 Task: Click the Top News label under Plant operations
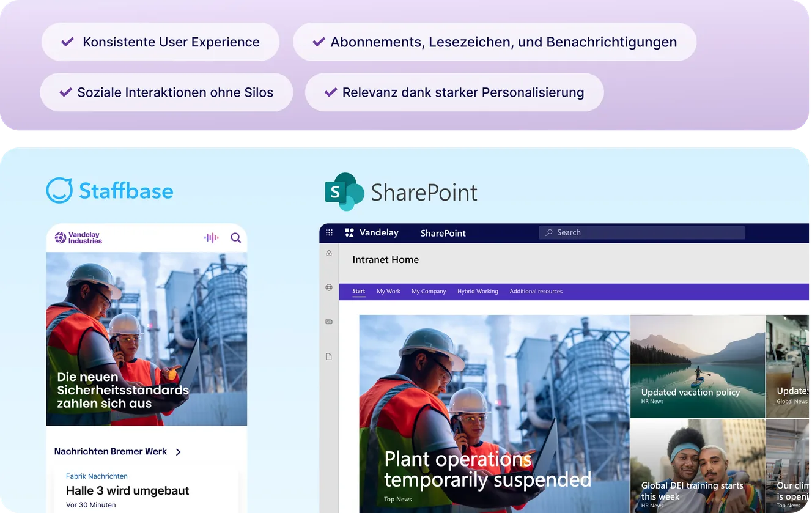coord(398,499)
